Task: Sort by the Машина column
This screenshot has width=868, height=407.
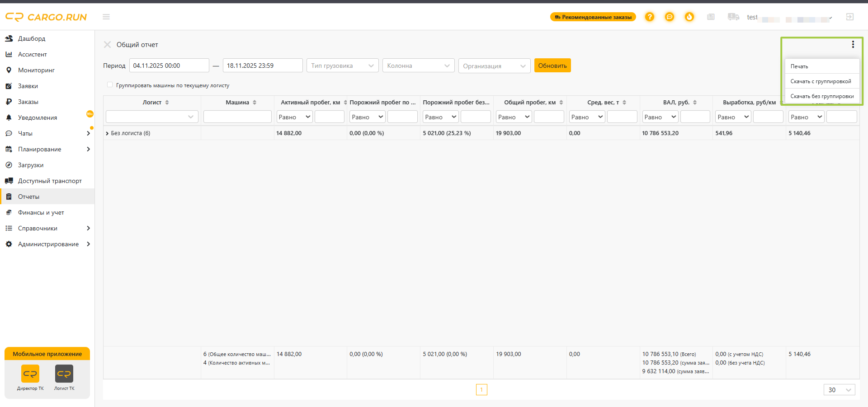Action: [x=255, y=103]
